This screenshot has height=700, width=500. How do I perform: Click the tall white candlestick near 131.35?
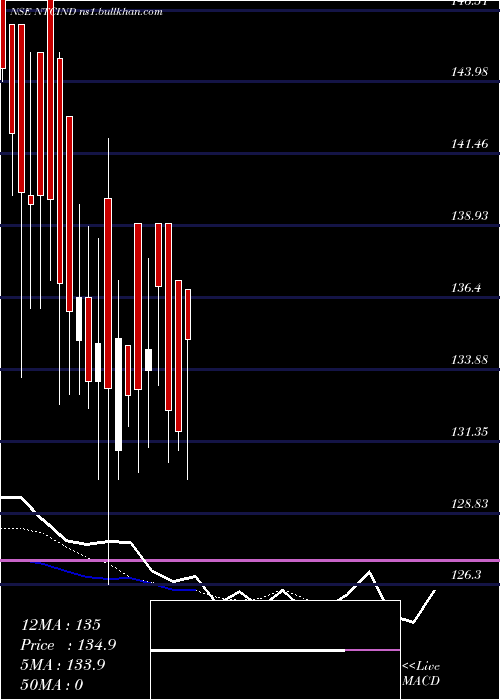point(118,394)
